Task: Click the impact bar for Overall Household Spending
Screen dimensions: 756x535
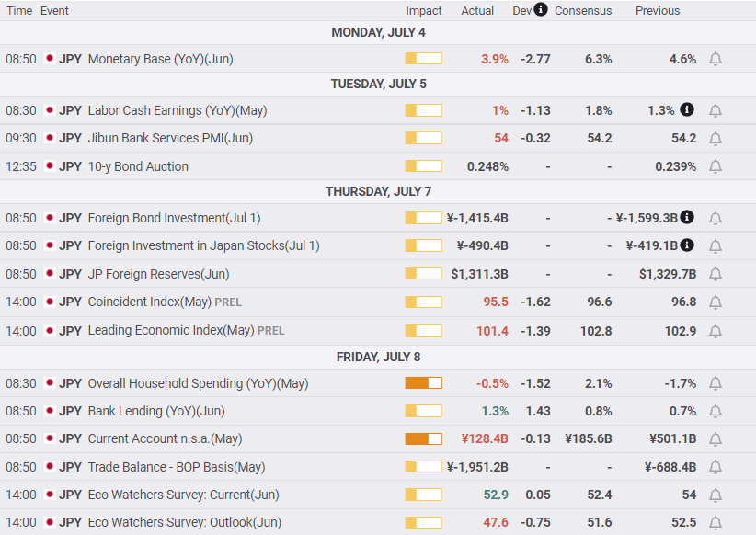Action: [x=423, y=383]
